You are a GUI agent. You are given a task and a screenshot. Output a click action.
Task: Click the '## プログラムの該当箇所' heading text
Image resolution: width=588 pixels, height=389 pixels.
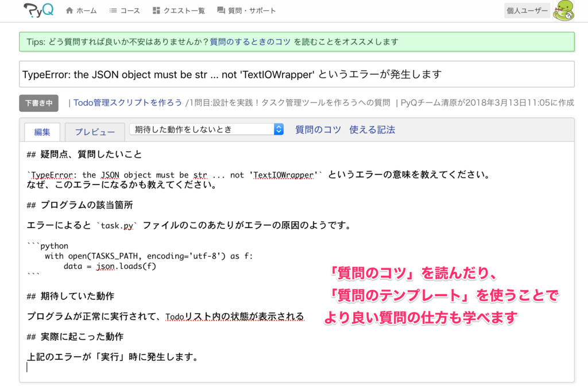[80, 205]
